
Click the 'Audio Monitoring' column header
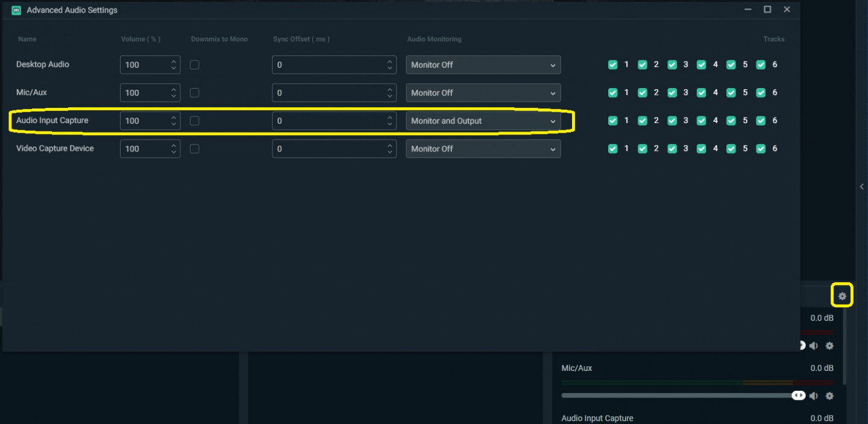(x=434, y=39)
